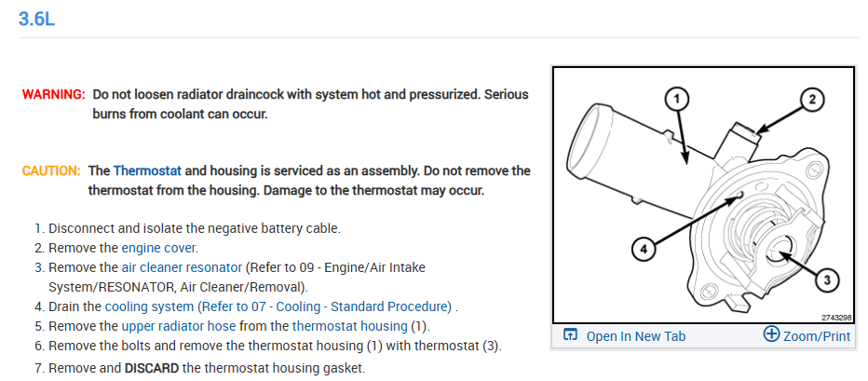Click the image ID number 2743298
Viewport: 868px width, 381px height.
tap(834, 317)
